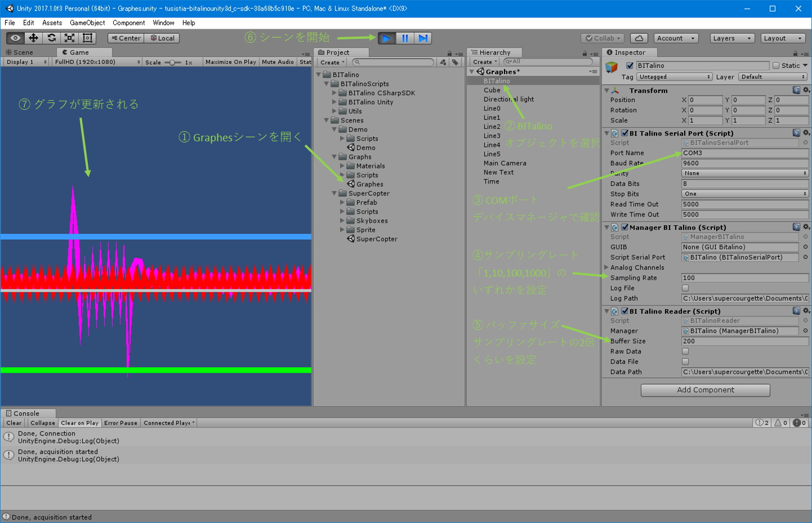This screenshot has width=812, height=523.
Task: Open the GameObject menu
Action: (x=87, y=23)
